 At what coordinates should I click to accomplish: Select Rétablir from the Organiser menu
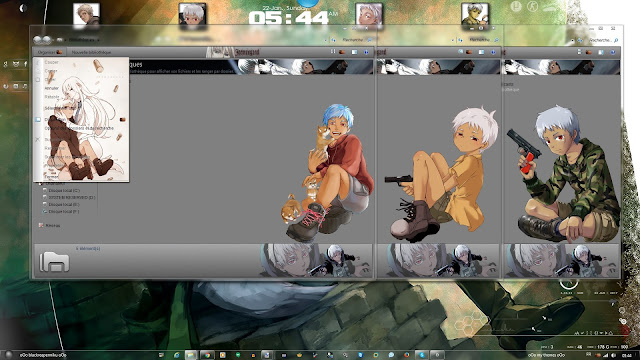pyautogui.click(x=52, y=97)
